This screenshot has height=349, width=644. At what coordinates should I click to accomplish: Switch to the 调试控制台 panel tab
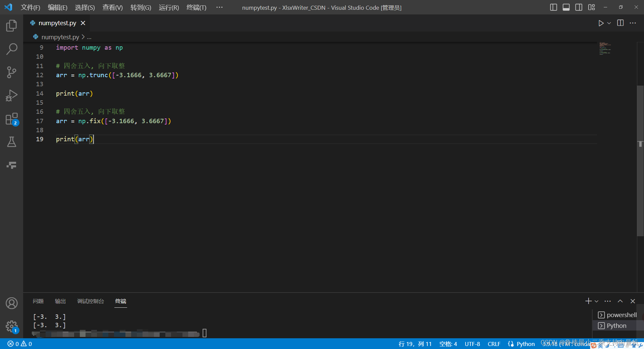[x=91, y=301]
